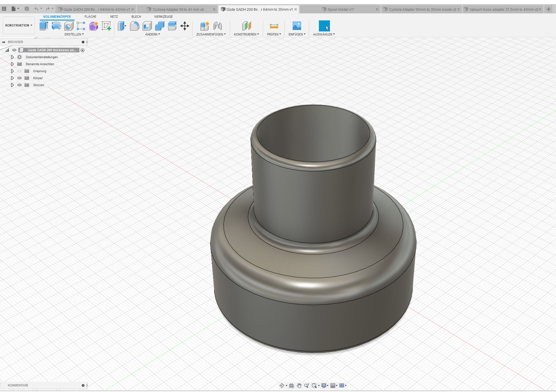
Task: Click the Save icon
Action: [26, 9]
